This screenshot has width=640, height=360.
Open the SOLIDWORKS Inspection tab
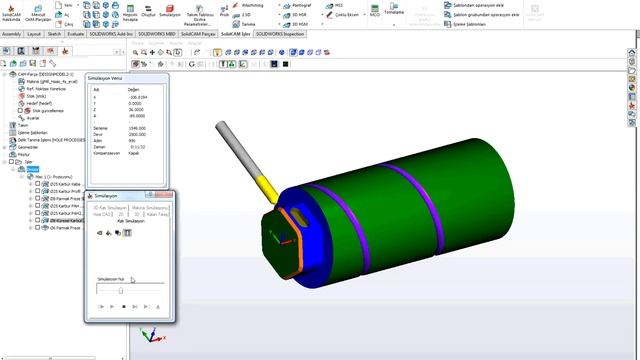click(x=280, y=34)
